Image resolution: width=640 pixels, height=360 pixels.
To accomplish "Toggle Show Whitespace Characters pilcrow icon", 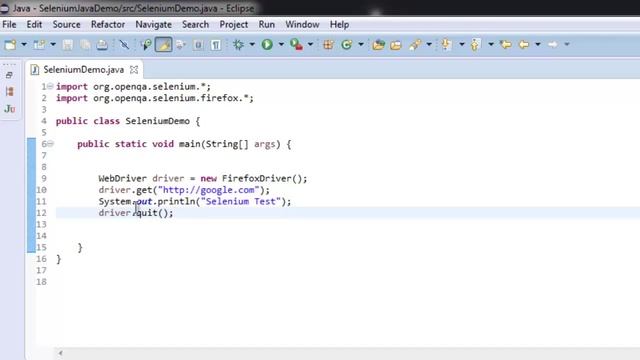I will coord(216,44).
